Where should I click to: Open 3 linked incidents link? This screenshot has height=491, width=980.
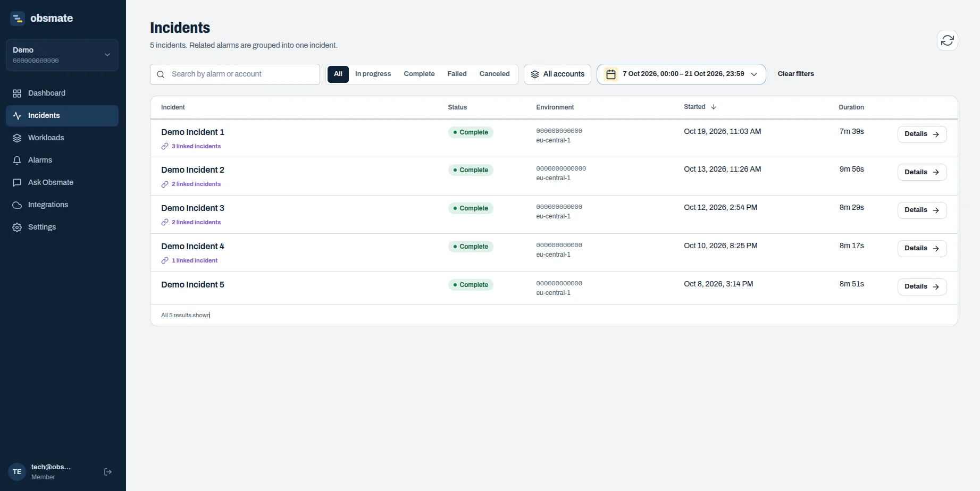(191, 146)
